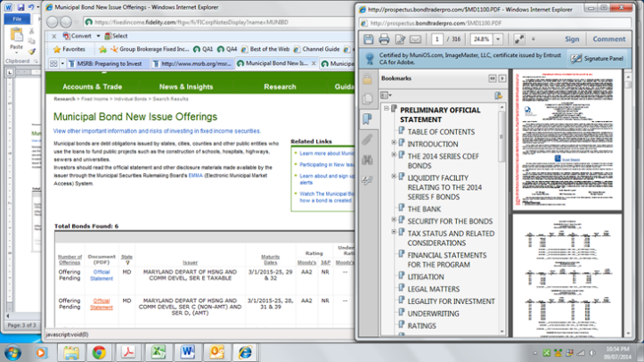Viewport: 644px width, 362px height.
Task: Expand the INTRODUCTION bookmark
Action: coord(393,144)
